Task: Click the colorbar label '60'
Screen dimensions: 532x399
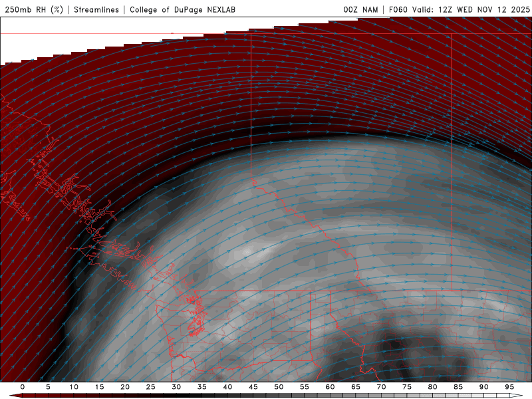Action: point(330,387)
